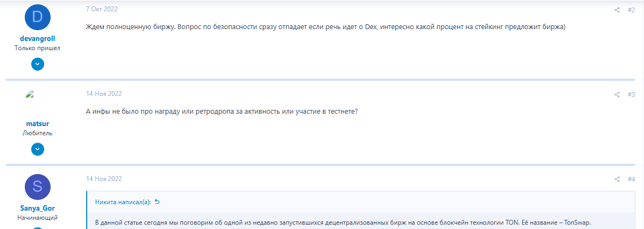Click the quote jump arrow after Никита написал(а)
The image size is (644, 229).
coord(157,202)
